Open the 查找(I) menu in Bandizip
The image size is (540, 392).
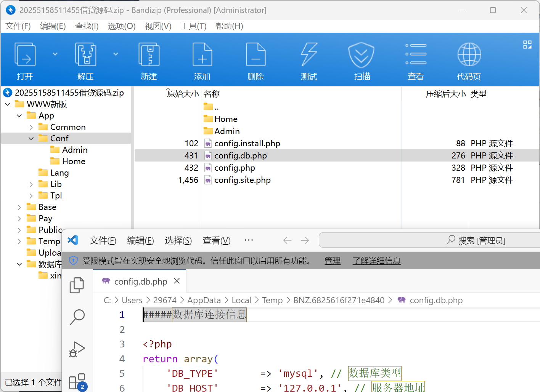point(87,26)
